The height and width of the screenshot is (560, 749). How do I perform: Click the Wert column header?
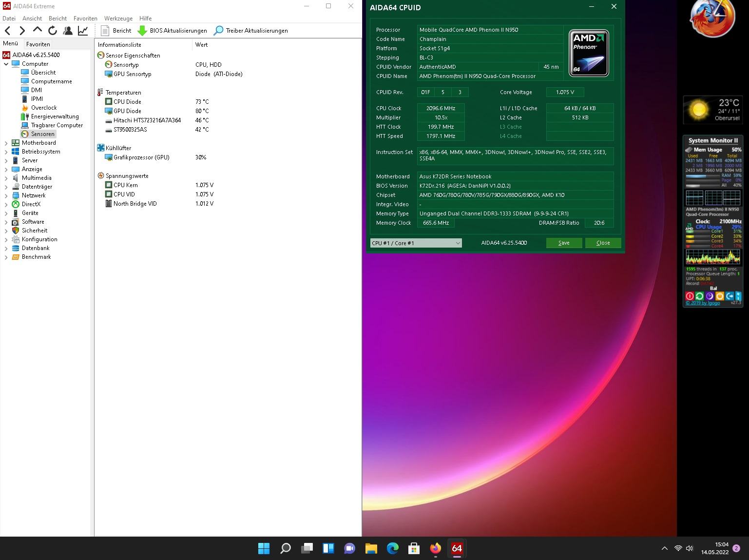(x=277, y=44)
